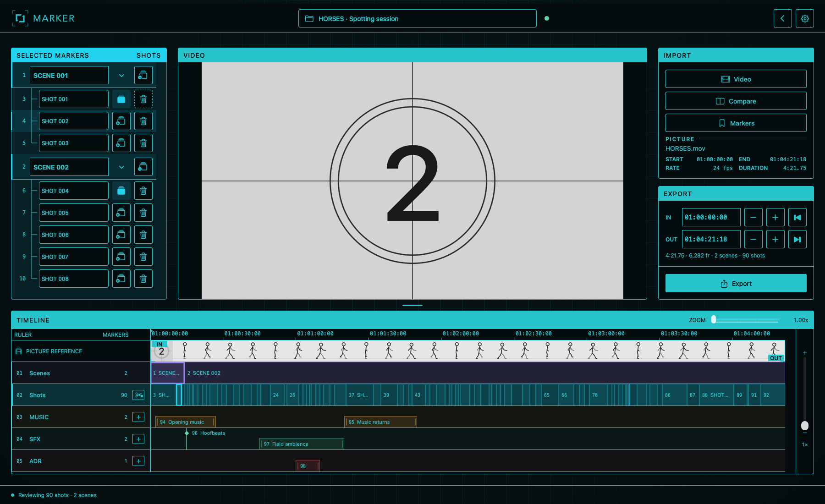Import a Video file
Viewport: 825px width, 504px height.
click(x=736, y=79)
